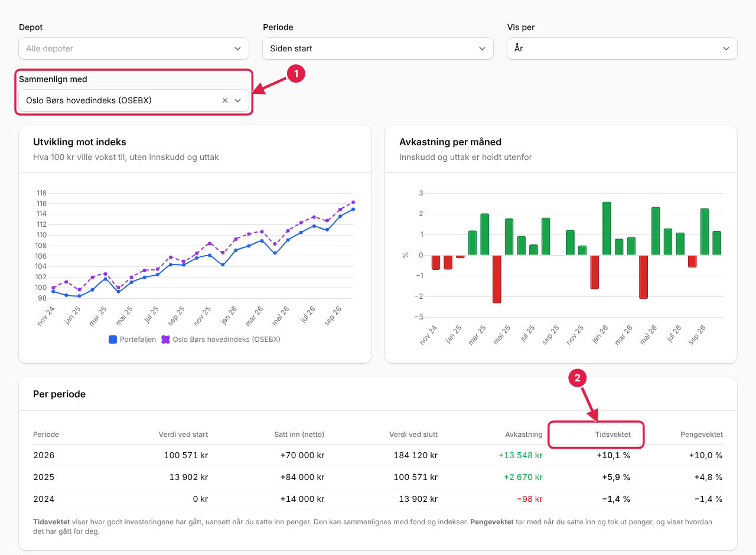Image resolution: width=756 pixels, height=555 pixels.
Task: Click the Tidsvektet column header
Action: [x=612, y=435]
